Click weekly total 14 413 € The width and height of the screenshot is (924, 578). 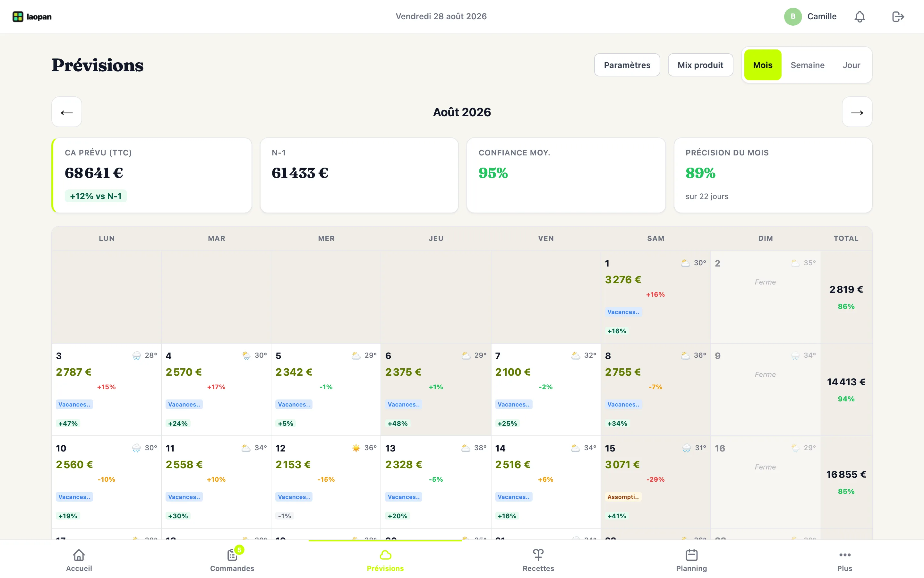[x=846, y=382]
